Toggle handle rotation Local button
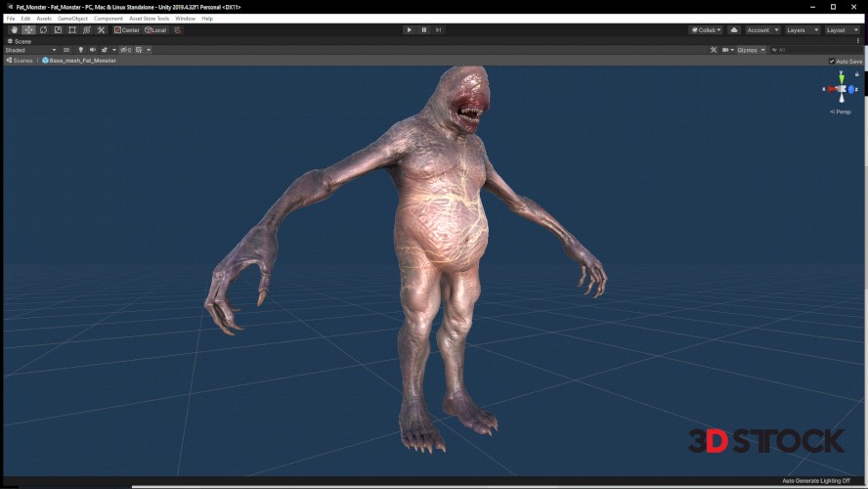This screenshot has width=868, height=489. pos(155,30)
